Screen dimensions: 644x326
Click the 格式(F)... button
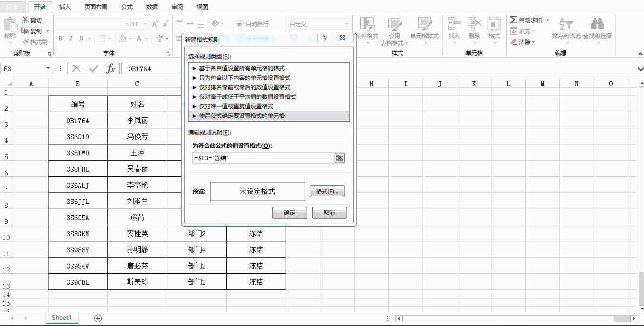pyautogui.click(x=327, y=192)
